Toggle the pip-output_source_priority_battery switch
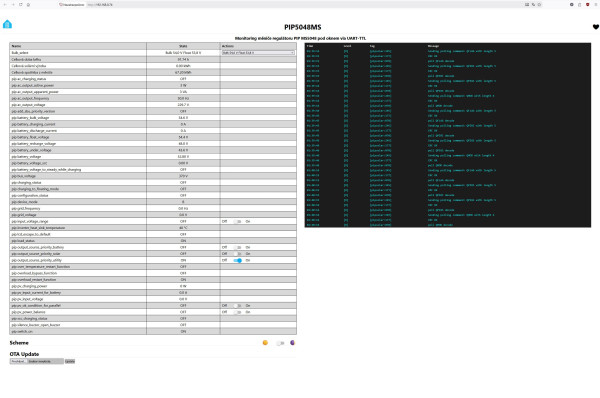Viewport: 600px width, 398px height. tap(237, 247)
